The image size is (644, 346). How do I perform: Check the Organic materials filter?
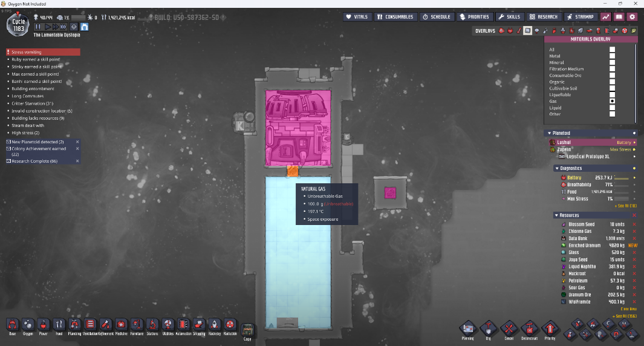(x=612, y=82)
